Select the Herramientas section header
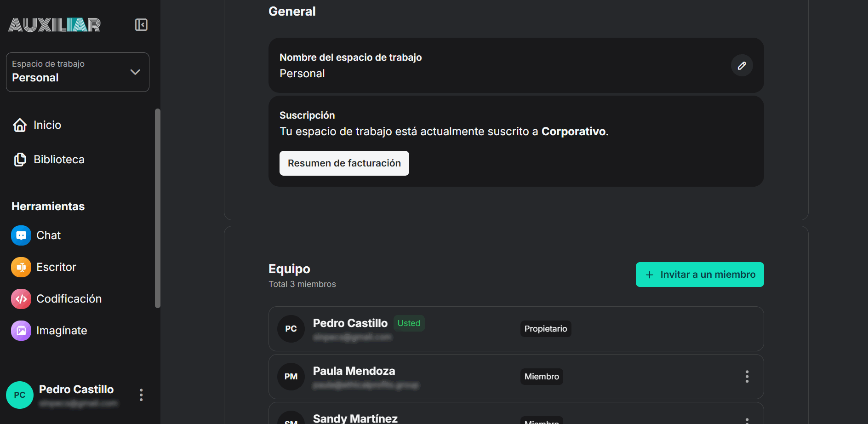Screen dimensions: 868x424 [x=47, y=206]
